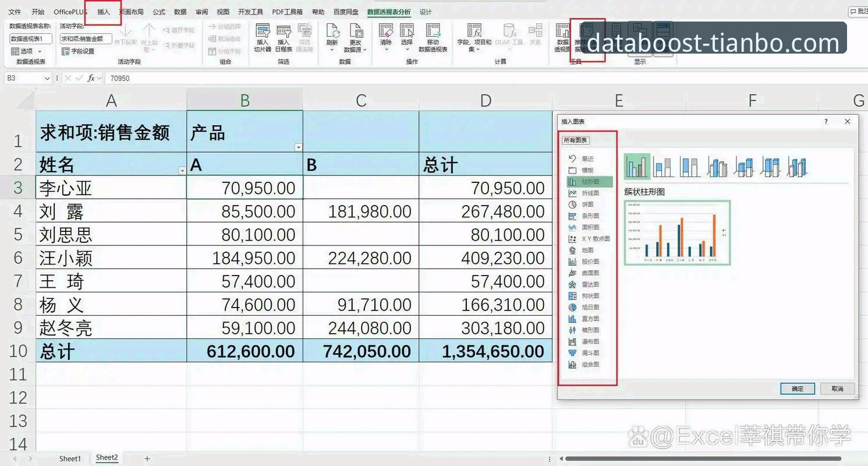Screen dimensions: 868x466
Task: Switch to the 开始 ribbon tab
Action: (38, 12)
